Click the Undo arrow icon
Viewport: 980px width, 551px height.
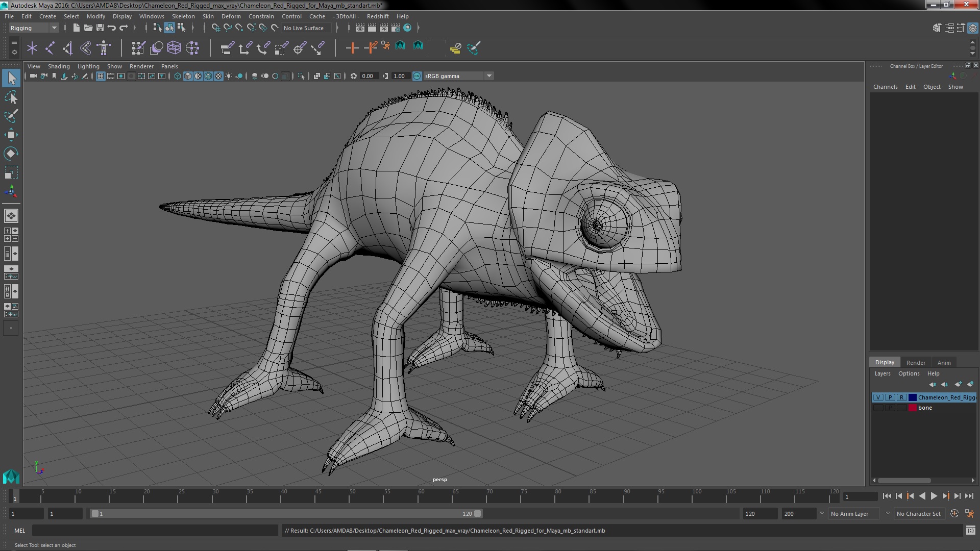pyautogui.click(x=112, y=28)
